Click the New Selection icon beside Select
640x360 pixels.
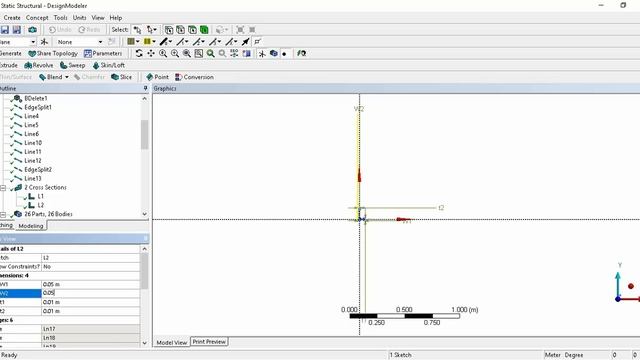pos(138,30)
